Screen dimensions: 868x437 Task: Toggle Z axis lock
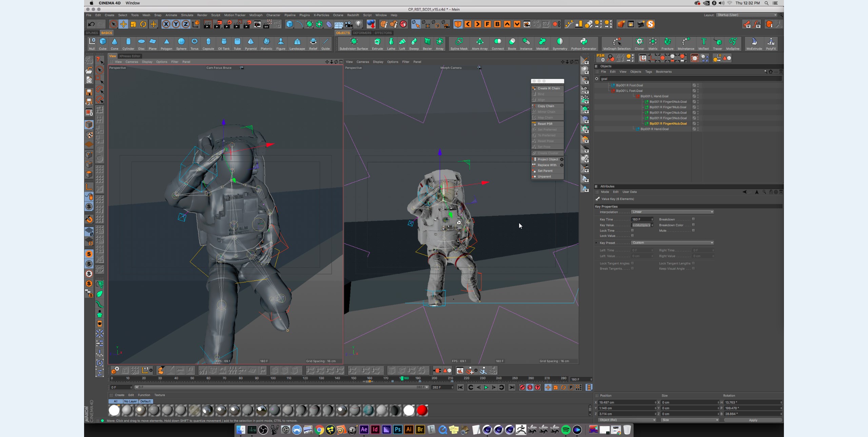coord(186,24)
